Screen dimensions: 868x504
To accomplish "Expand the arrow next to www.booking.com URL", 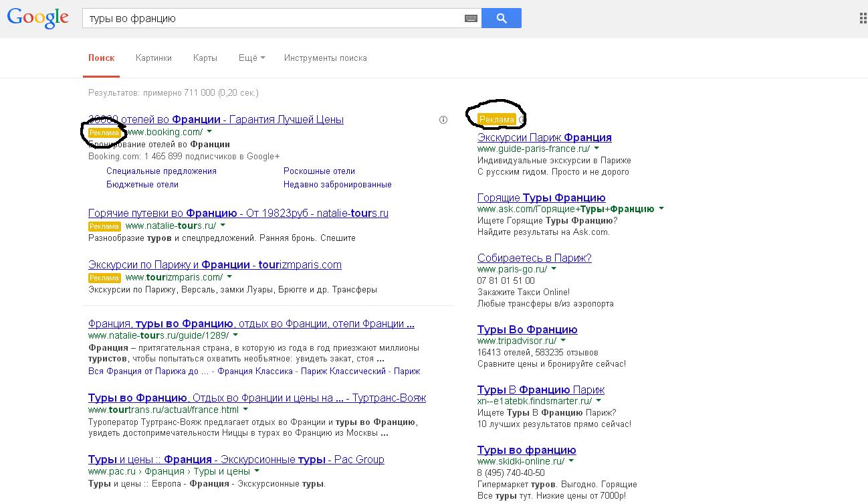I will click(x=209, y=132).
